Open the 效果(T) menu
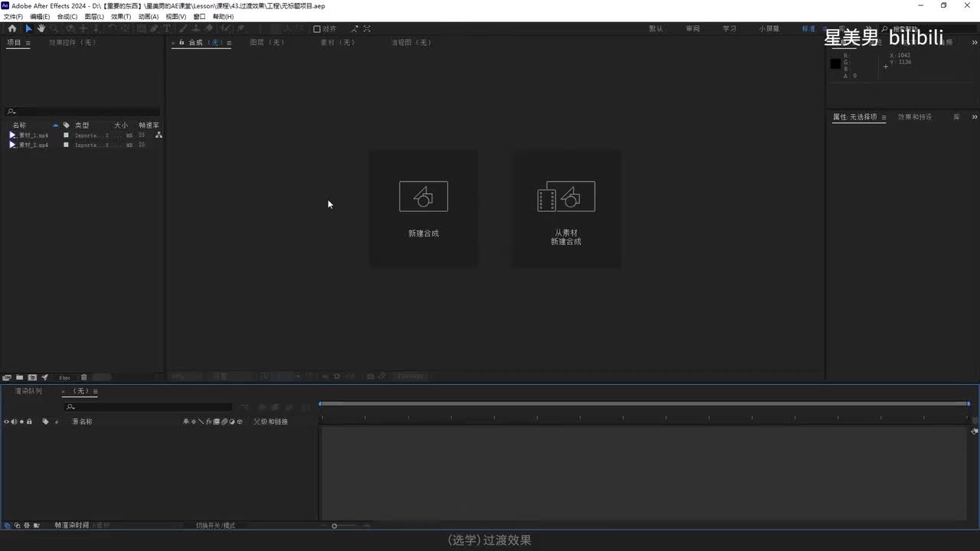The height and width of the screenshot is (551, 980). (x=121, y=16)
